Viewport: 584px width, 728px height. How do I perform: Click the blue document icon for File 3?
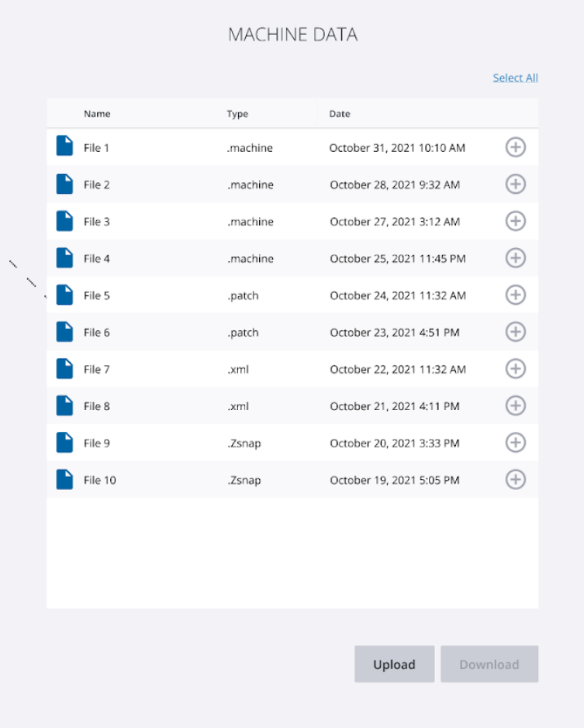[x=64, y=221]
